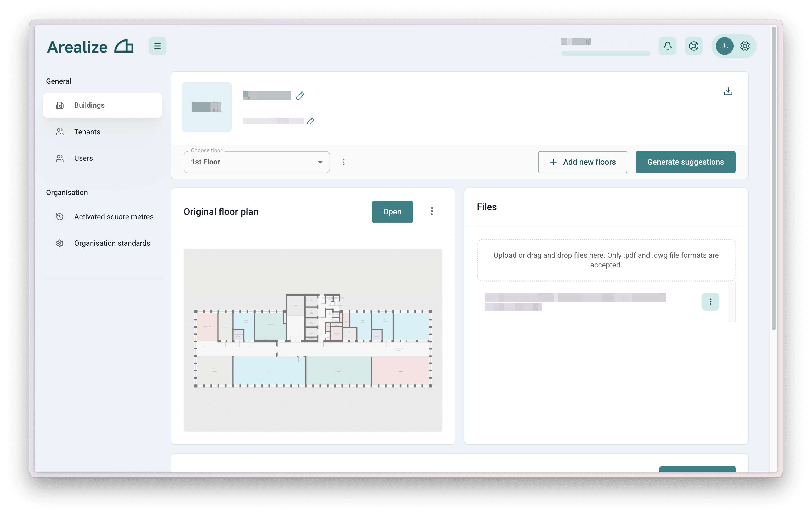Click the uploaded file name entry

(x=575, y=302)
